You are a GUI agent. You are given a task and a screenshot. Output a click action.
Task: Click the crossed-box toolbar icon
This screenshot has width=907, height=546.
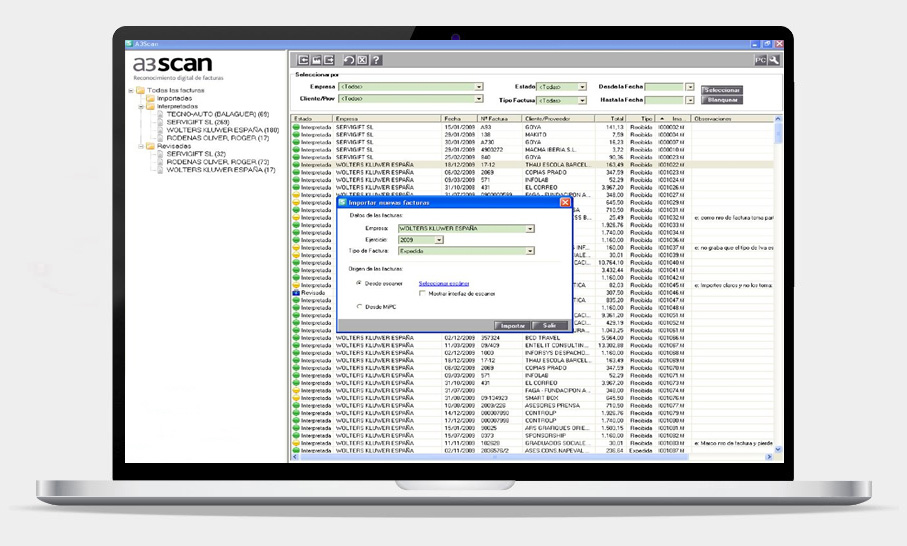(362, 60)
